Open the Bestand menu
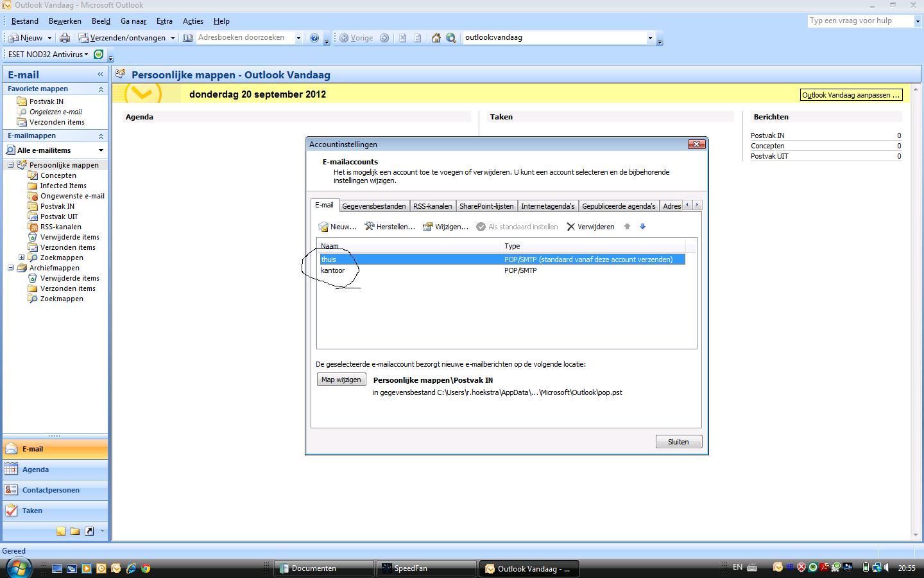The image size is (924, 578). pos(25,21)
